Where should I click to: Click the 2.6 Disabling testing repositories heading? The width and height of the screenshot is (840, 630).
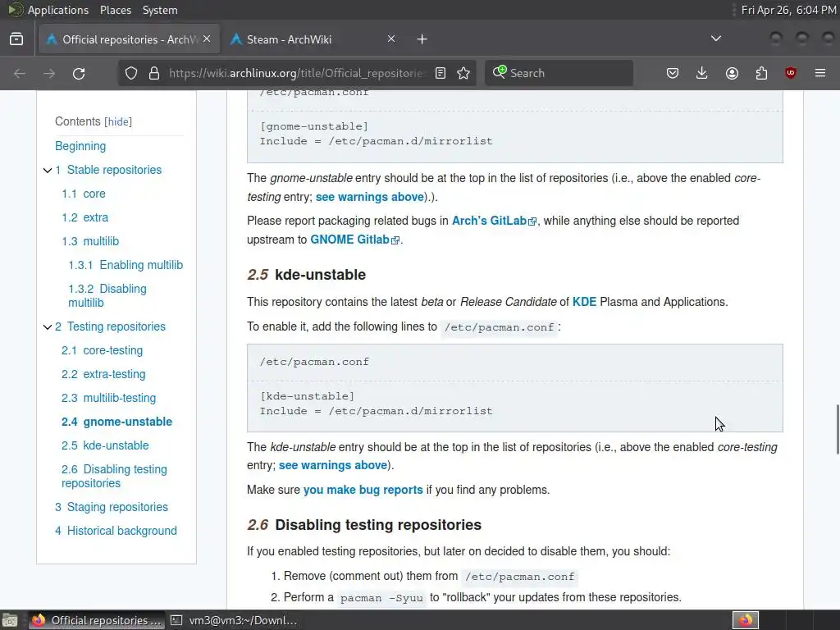[364, 524]
